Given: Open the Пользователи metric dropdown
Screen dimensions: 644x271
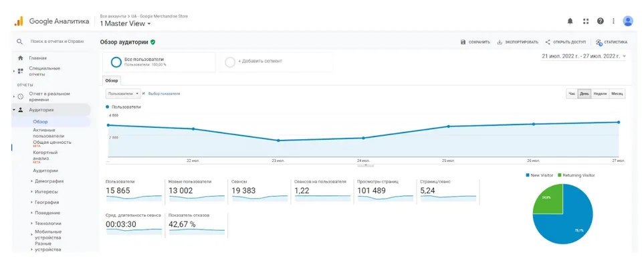Looking at the screenshot, I should coord(123,94).
